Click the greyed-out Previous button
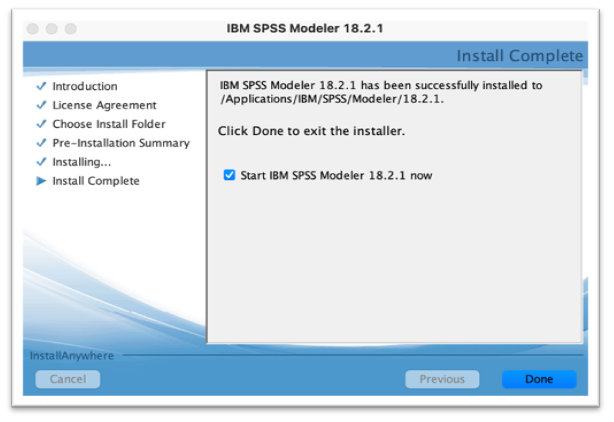Image resolution: width=614 pixels, height=422 pixels. (x=442, y=379)
